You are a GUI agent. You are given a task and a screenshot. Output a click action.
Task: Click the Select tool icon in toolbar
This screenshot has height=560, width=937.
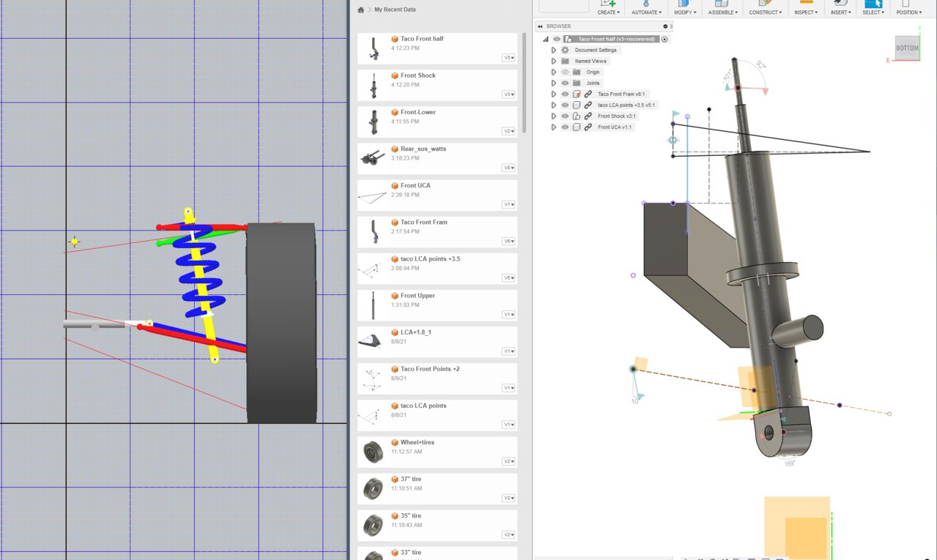[873, 4]
